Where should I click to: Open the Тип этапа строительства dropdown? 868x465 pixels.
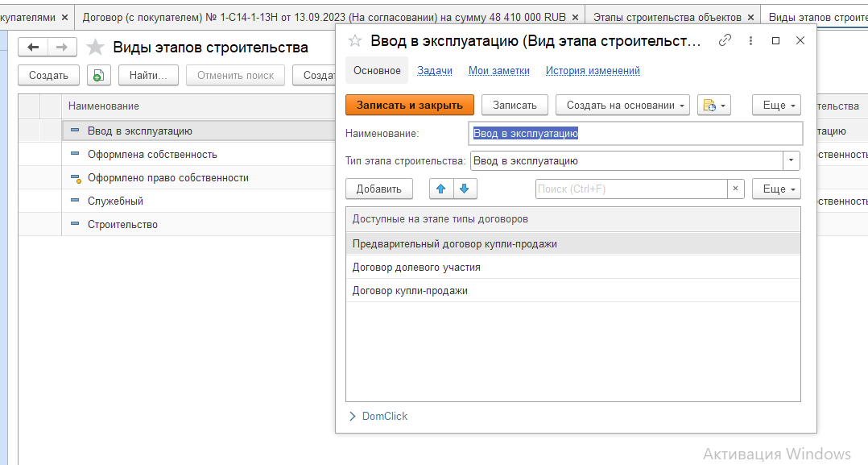792,160
